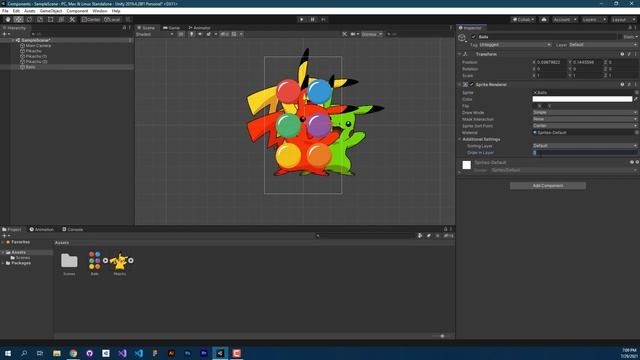Open the Layer dropdown showing Default
The height and width of the screenshot is (360, 640).
(x=603, y=45)
